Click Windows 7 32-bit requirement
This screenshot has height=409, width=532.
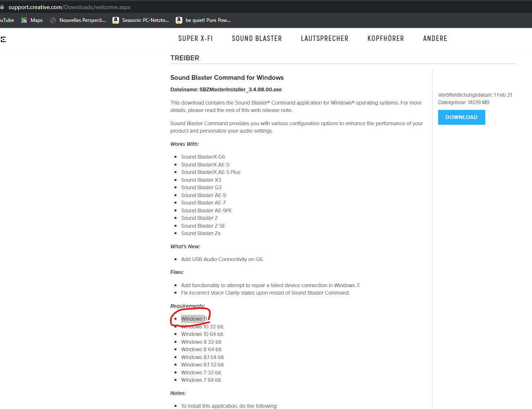201,373
